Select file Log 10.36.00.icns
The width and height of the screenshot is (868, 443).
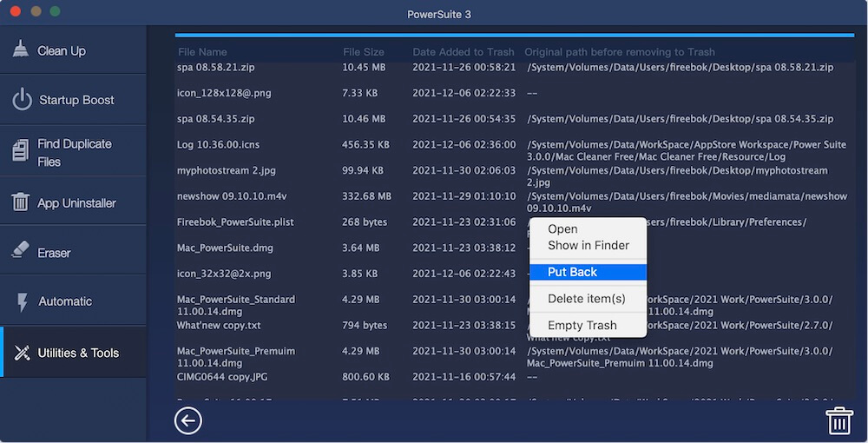pyautogui.click(x=218, y=144)
